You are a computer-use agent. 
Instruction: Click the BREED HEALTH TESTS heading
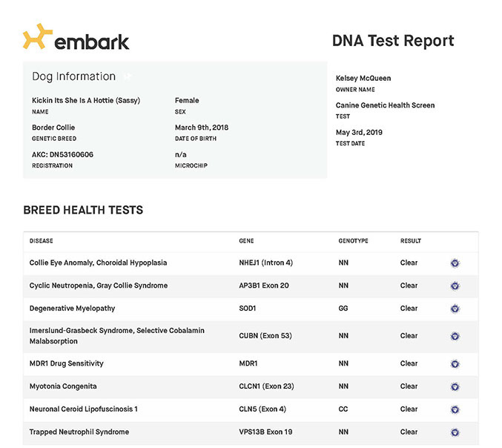[83, 210]
